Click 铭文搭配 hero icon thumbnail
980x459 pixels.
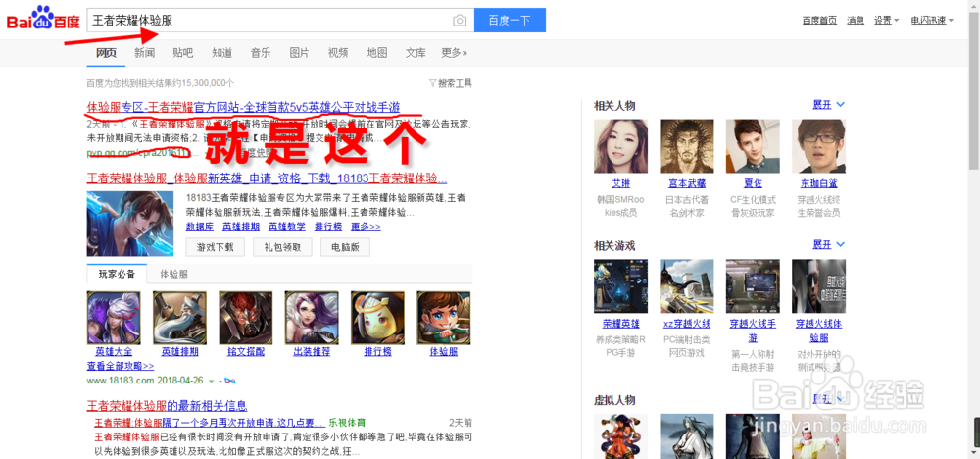point(246,318)
